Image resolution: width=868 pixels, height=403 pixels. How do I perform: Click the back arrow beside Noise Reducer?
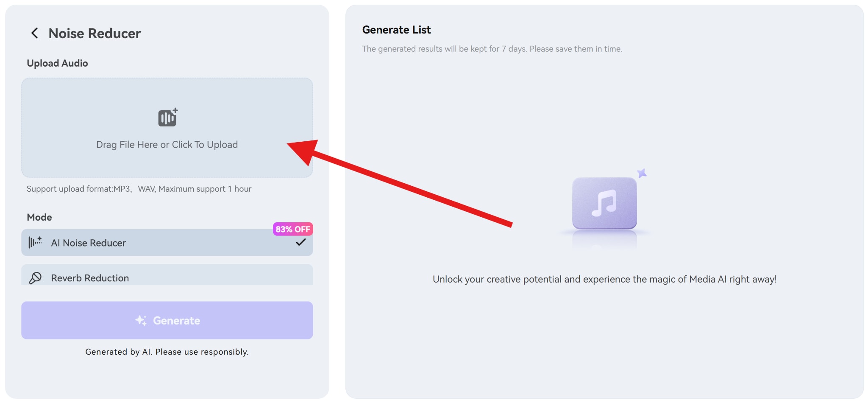click(34, 33)
